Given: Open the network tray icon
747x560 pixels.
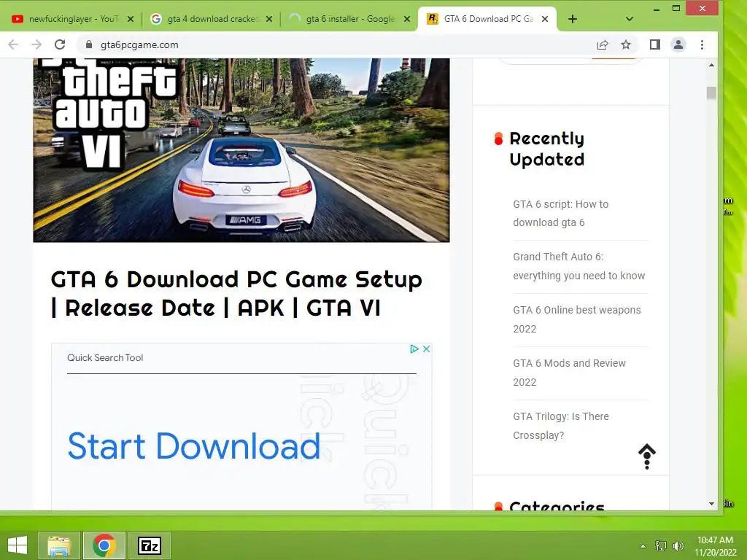Looking at the screenshot, I should (x=661, y=546).
